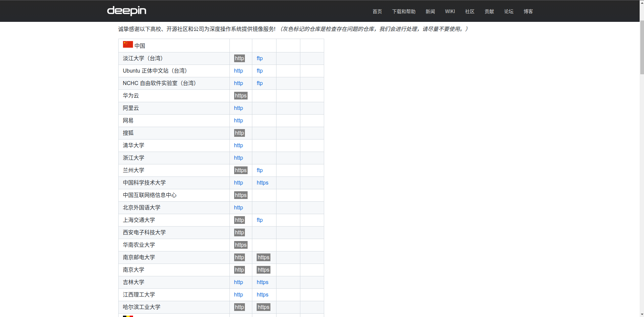
Task: Open ftp mirror for 兰州大学
Action: point(260,170)
